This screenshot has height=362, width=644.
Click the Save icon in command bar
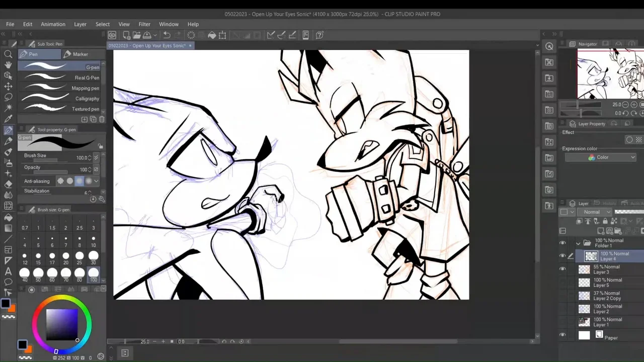[x=147, y=35]
